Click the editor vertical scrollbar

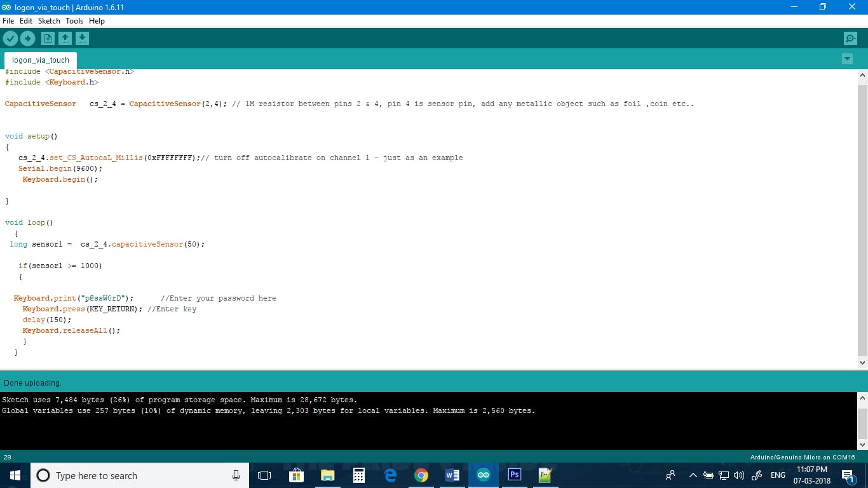click(x=862, y=219)
